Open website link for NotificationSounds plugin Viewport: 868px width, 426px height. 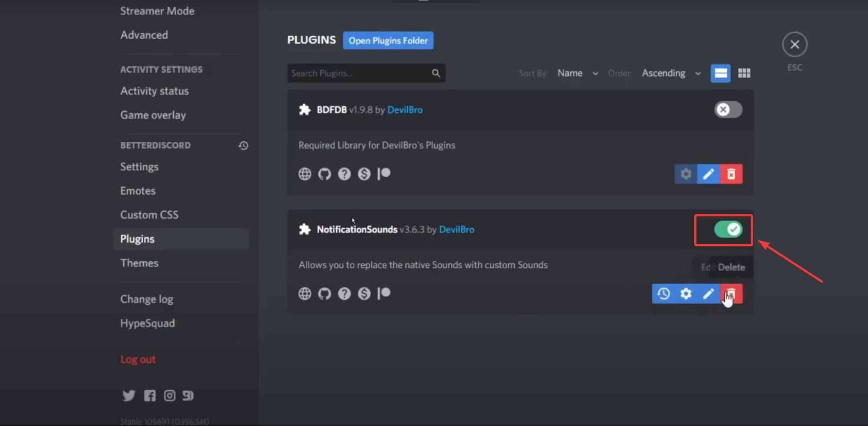(305, 293)
